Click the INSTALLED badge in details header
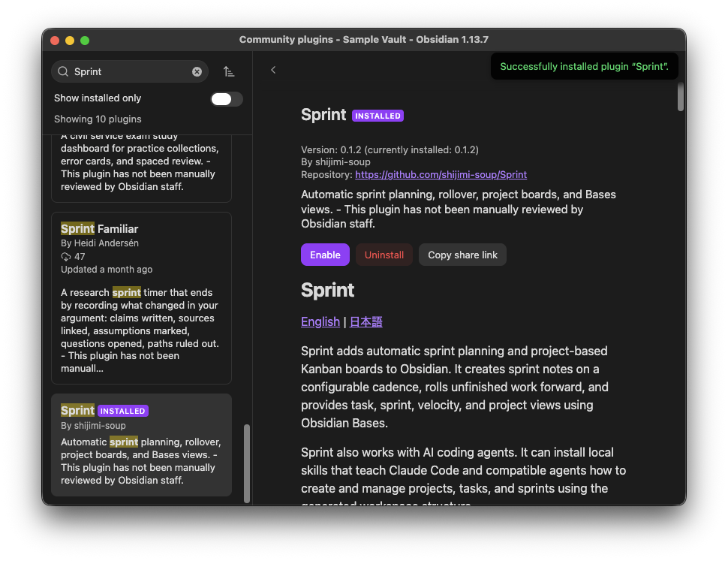Viewport: 728px width, 561px height. click(378, 116)
